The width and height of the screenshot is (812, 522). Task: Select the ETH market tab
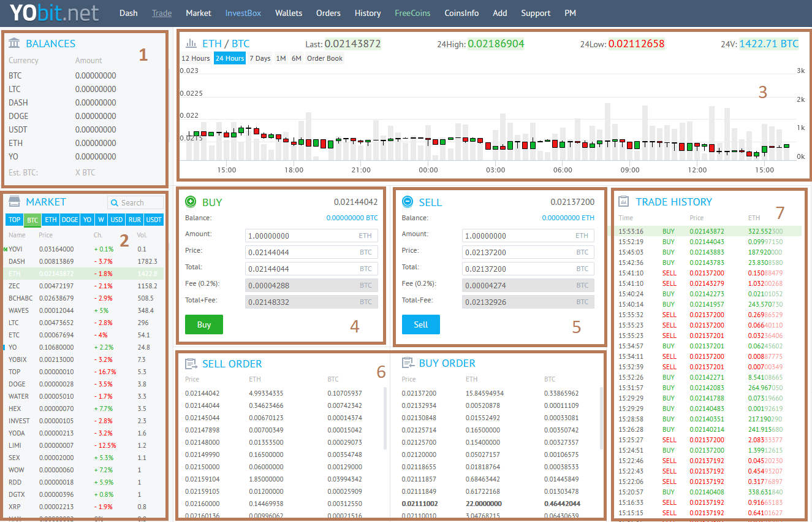[x=51, y=220]
